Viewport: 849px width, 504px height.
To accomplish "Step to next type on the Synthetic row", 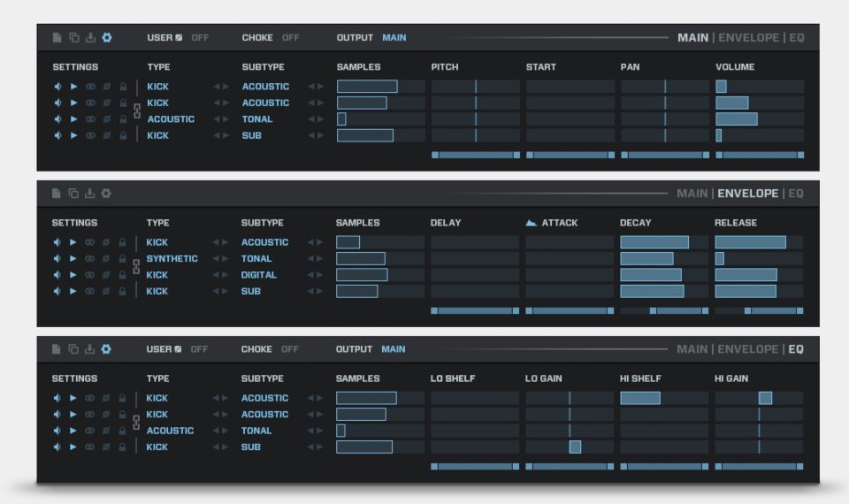I will (x=225, y=258).
